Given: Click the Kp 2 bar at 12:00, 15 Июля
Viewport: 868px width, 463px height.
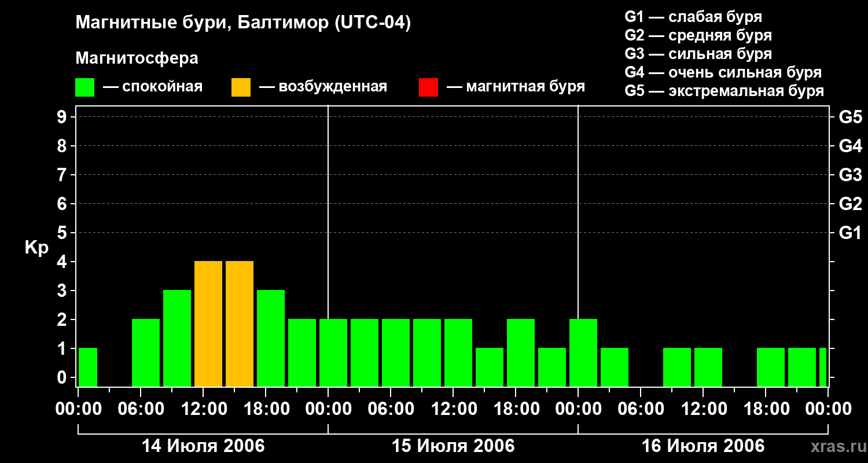Looking at the screenshot, I should point(458,353).
